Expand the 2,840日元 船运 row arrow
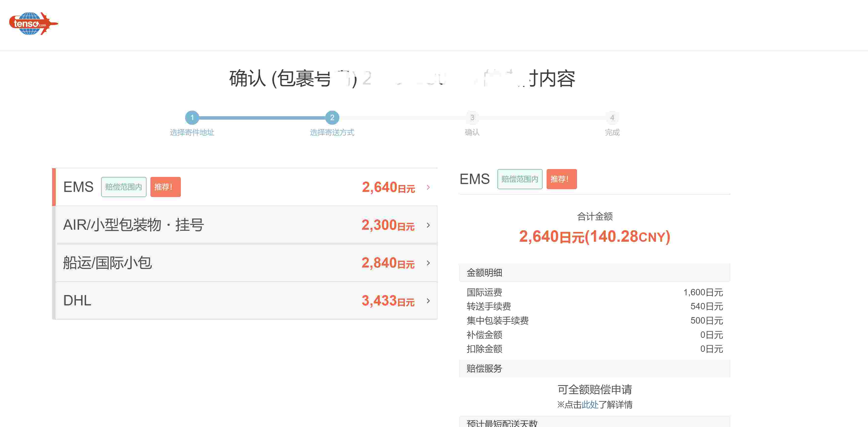This screenshot has height=427, width=868. (x=428, y=263)
